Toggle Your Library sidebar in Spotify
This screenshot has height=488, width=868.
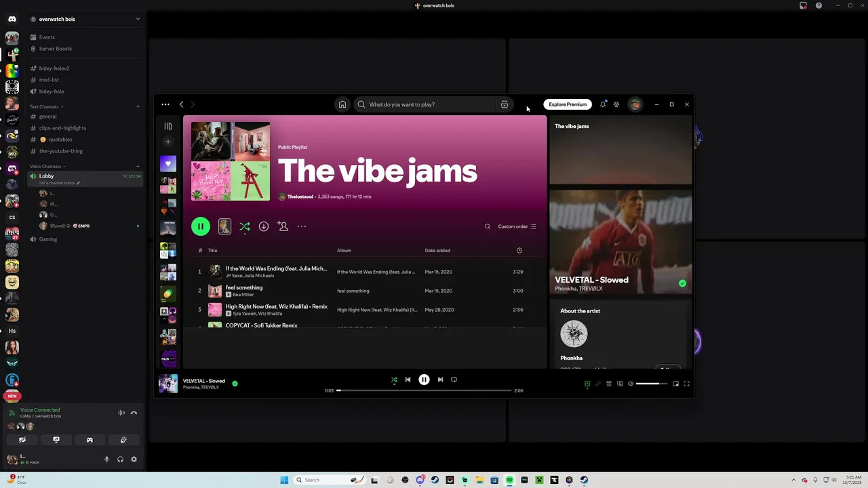[x=168, y=126]
